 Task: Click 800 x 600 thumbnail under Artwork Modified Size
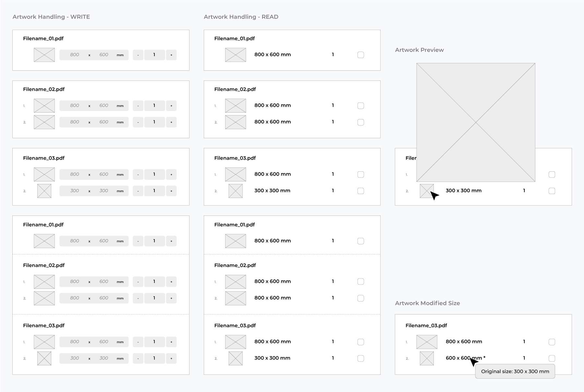(427, 342)
